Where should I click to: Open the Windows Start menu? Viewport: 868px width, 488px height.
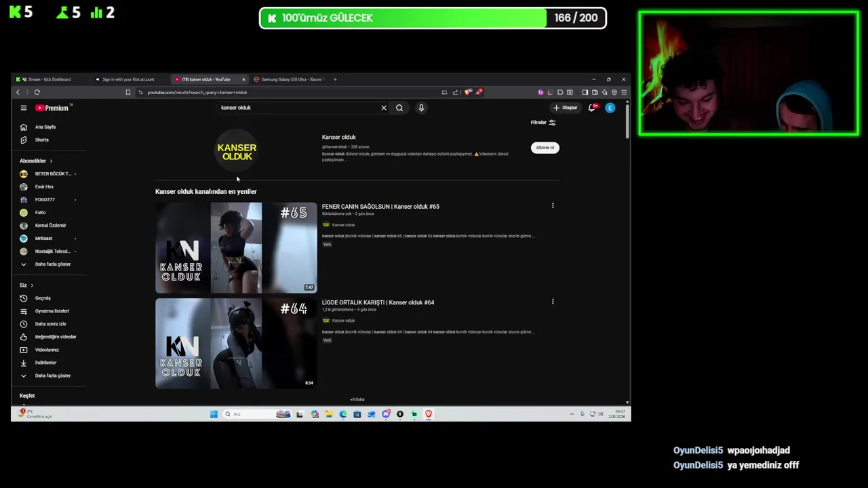click(214, 414)
